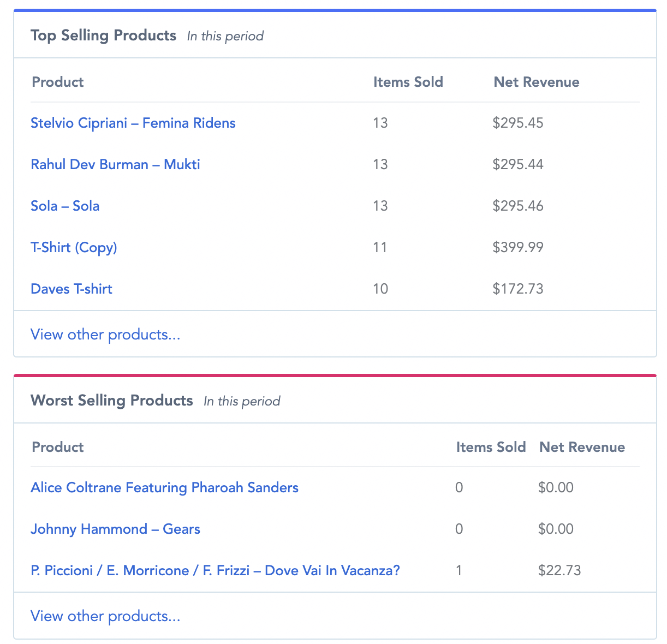Click the Net Revenue header in Top Selling table
The height and width of the screenshot is (644, 667).
[536, 82]
